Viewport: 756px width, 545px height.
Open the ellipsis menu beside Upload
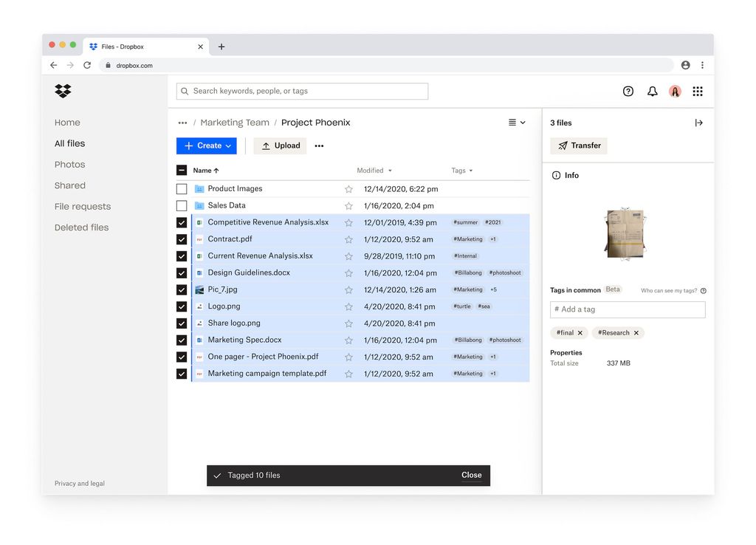pyautogui.click(x=319, y=145)
